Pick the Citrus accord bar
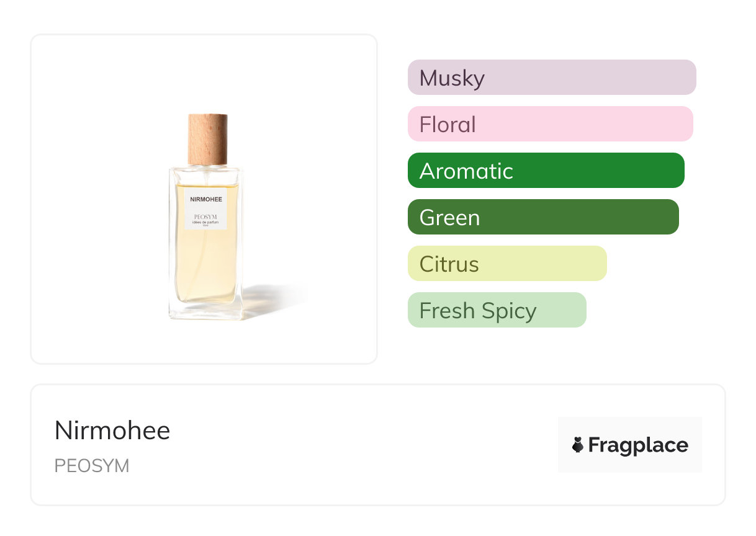756x536 pixels. 507,264
